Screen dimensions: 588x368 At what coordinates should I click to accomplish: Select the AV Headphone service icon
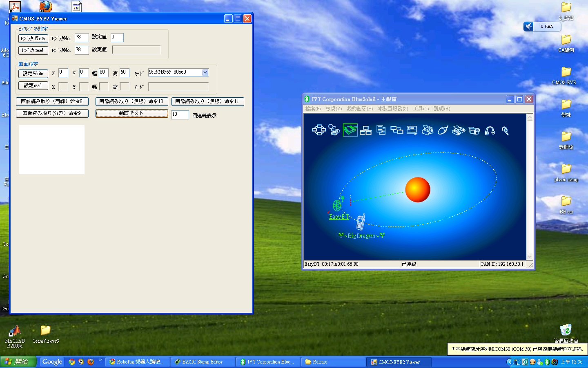point(490,130)
